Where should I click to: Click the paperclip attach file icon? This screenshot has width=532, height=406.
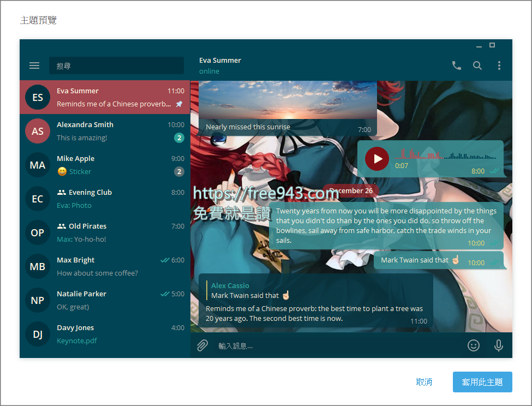(x=202, y=345)
